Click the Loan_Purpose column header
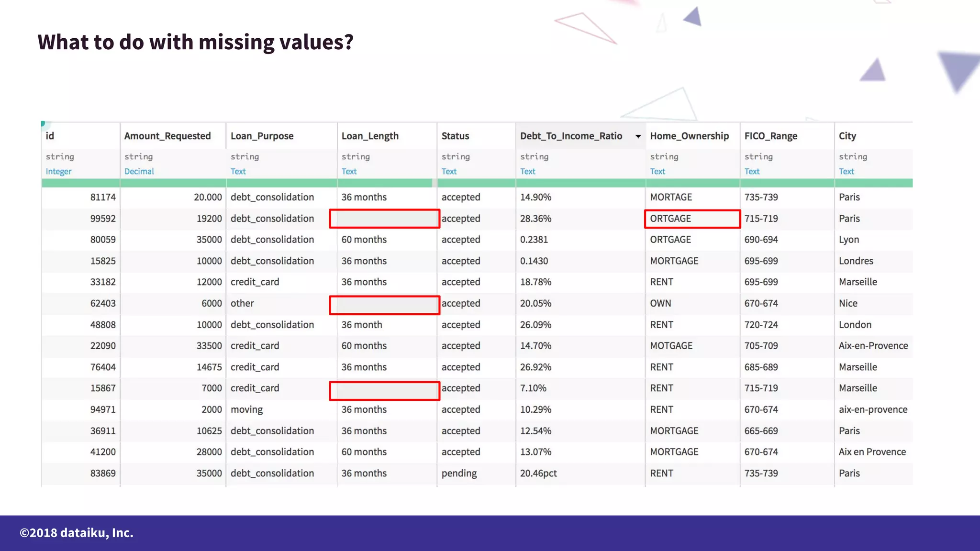980x551 pixels. click(262, 136)
